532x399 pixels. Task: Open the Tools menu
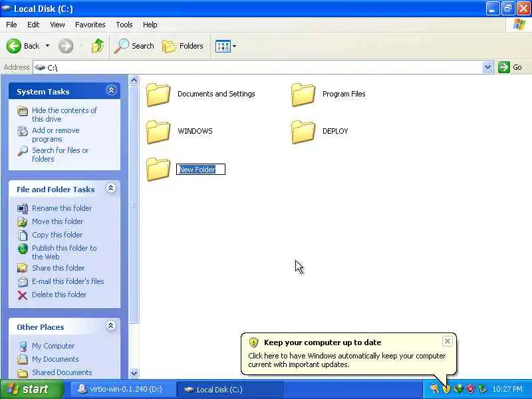[x=124, y=25]
